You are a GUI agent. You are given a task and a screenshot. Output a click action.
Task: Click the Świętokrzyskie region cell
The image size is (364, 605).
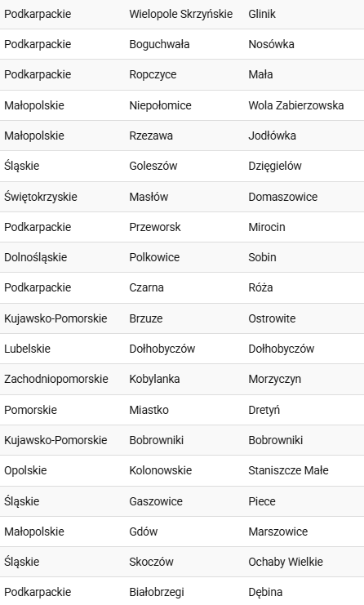[41, 197]
